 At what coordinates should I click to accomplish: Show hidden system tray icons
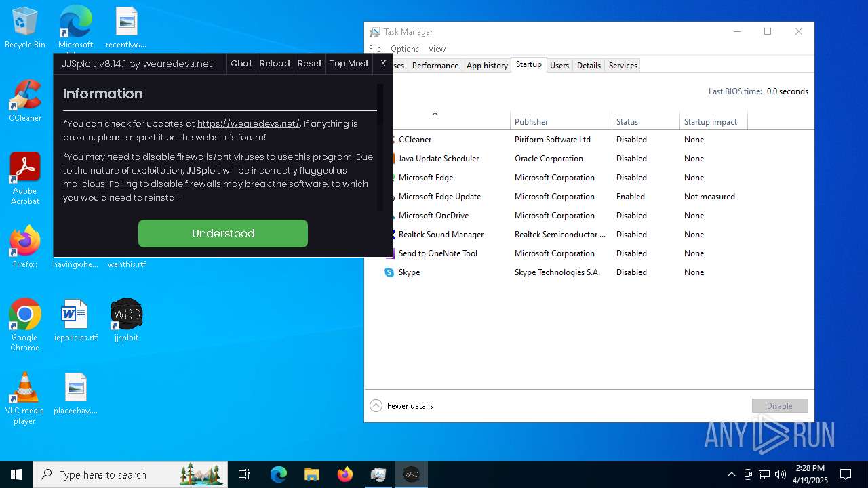[731, 474]
